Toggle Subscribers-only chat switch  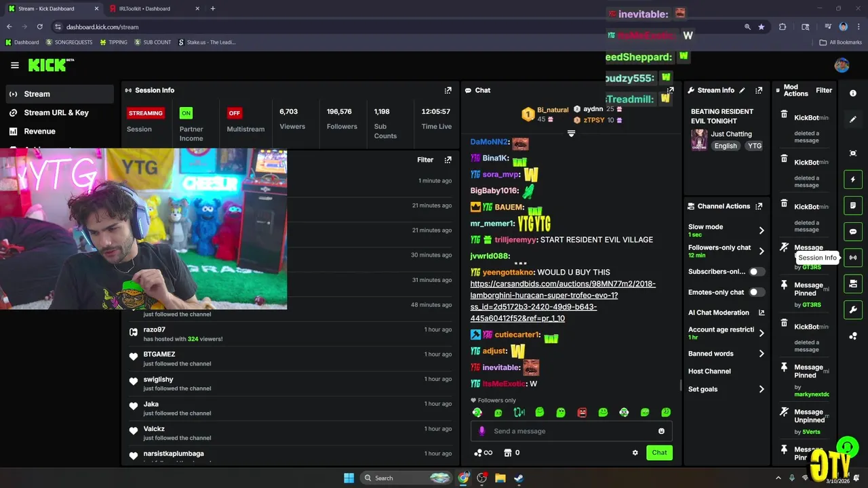pyautogui.click(x=756, y=272)
